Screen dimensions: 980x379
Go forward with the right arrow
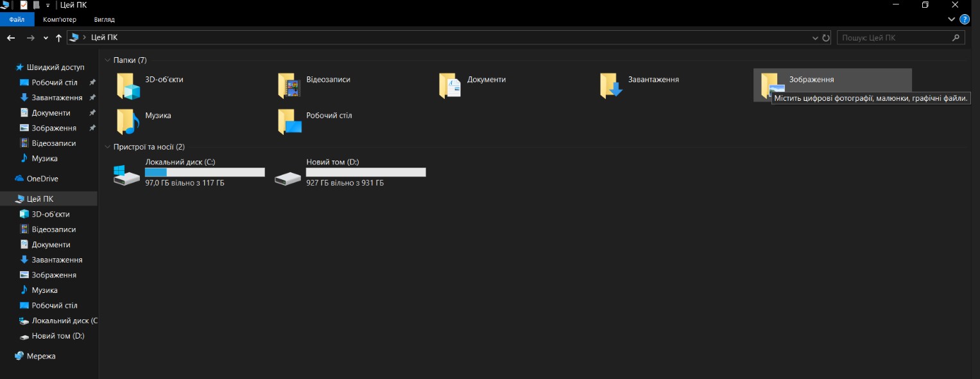(x=30, y=38)
